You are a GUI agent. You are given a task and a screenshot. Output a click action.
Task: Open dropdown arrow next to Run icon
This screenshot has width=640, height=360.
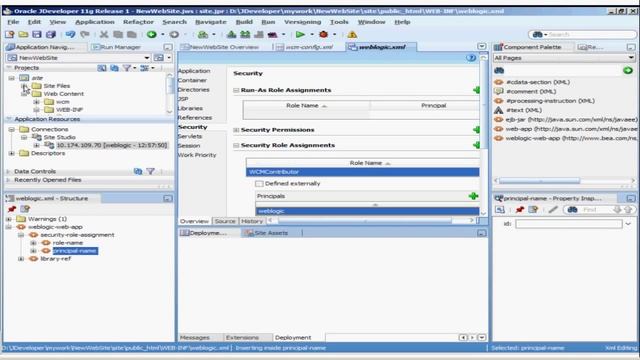tap(312, 35)
